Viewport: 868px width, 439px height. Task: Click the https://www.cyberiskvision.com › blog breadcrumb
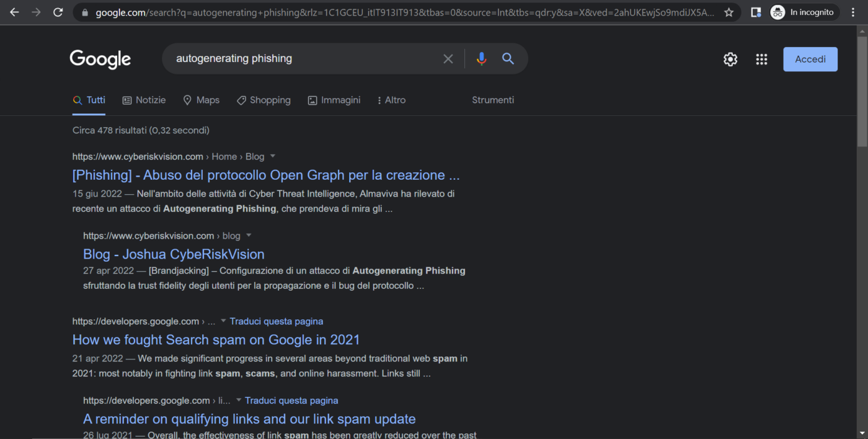[x=162, y=236]
